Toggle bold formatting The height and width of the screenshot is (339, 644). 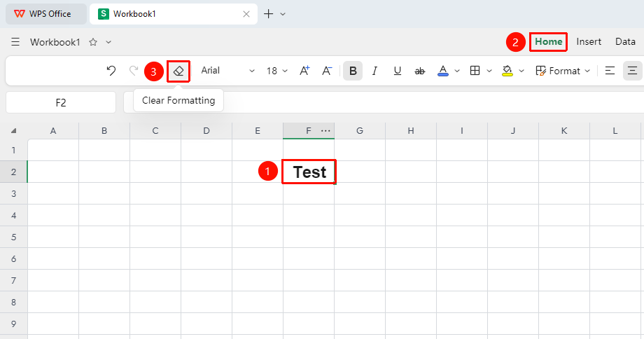coord(353,71)
